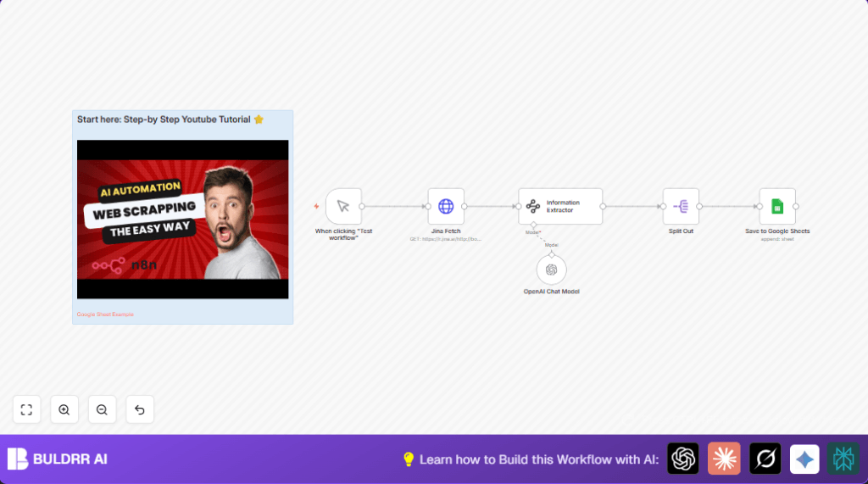Click the 'Split Out' node label
Image resolution: width=868 pixels, height=484 pixels.
[x=681, y=231]
